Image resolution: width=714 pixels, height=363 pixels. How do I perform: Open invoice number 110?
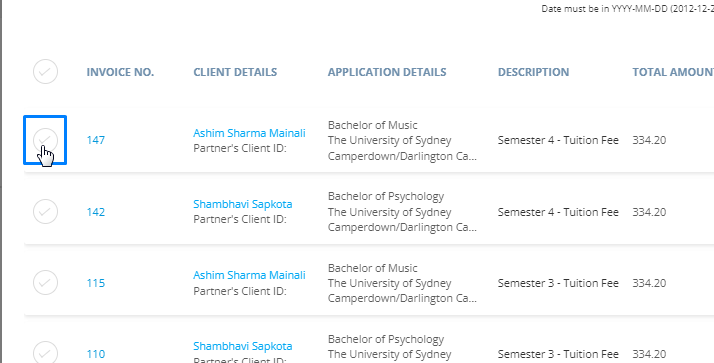point(96,354)
